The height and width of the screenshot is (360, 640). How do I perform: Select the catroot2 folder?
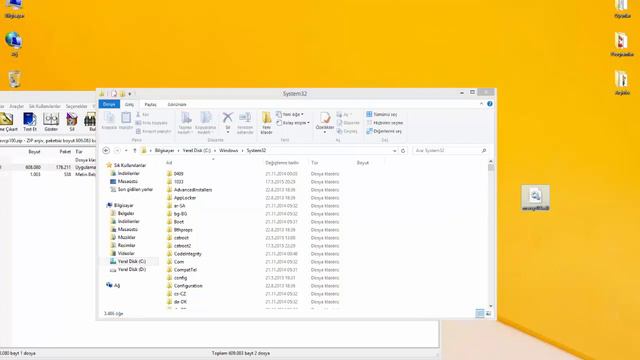[x=179, y=246]
